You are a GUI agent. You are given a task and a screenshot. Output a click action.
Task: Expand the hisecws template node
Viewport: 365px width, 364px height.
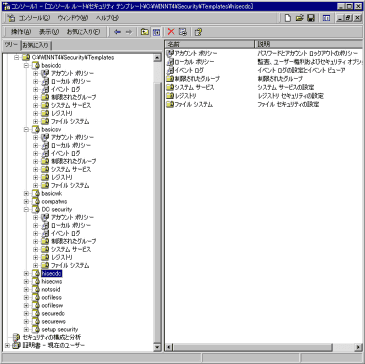26,281
